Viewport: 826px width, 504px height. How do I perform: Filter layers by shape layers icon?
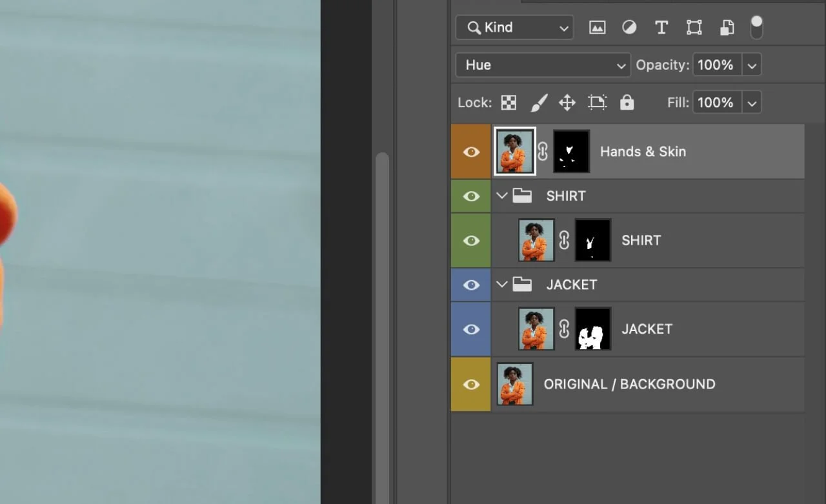694,27
